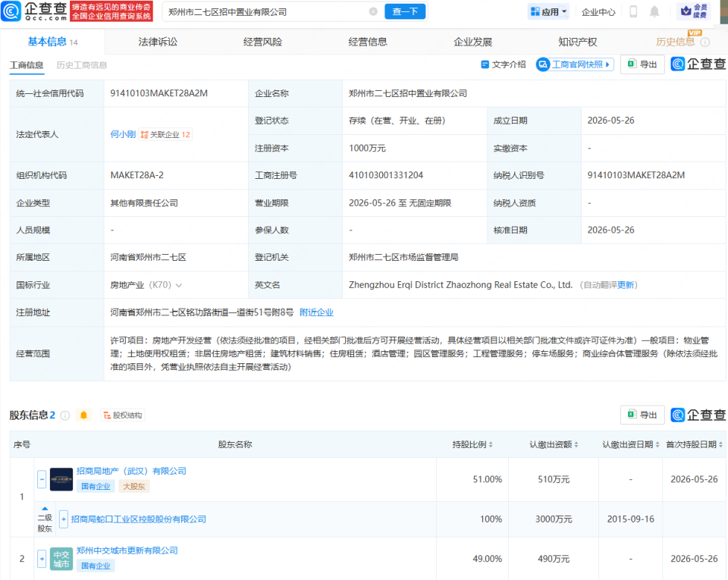Click the 组织机构代码 MAKET28A-2 value

[137, 175]
